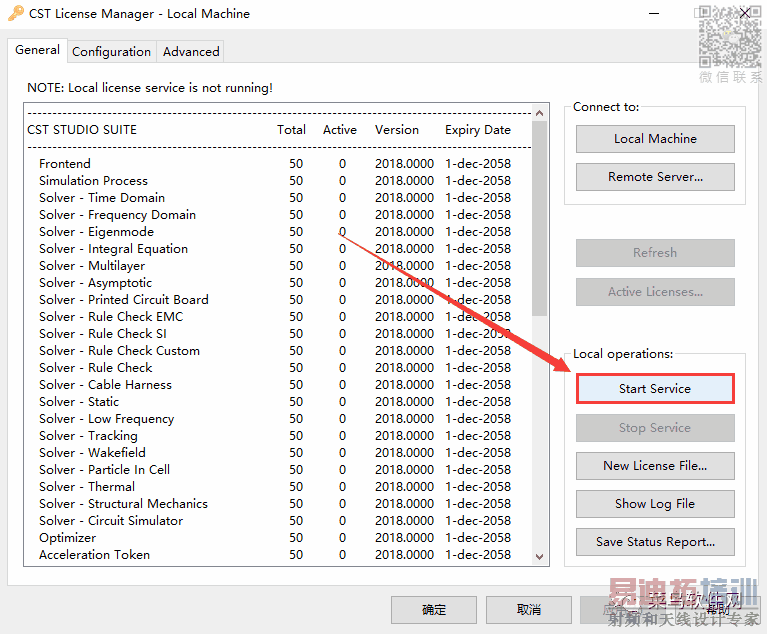The height and width of the screenshot is (634, 767).
Task: Cancel with the 取消 button
Action: tap(529, 610)
